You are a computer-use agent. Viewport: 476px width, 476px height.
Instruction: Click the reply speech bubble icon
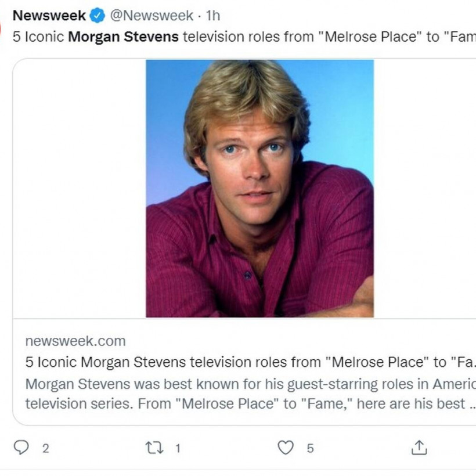point(21,448)
